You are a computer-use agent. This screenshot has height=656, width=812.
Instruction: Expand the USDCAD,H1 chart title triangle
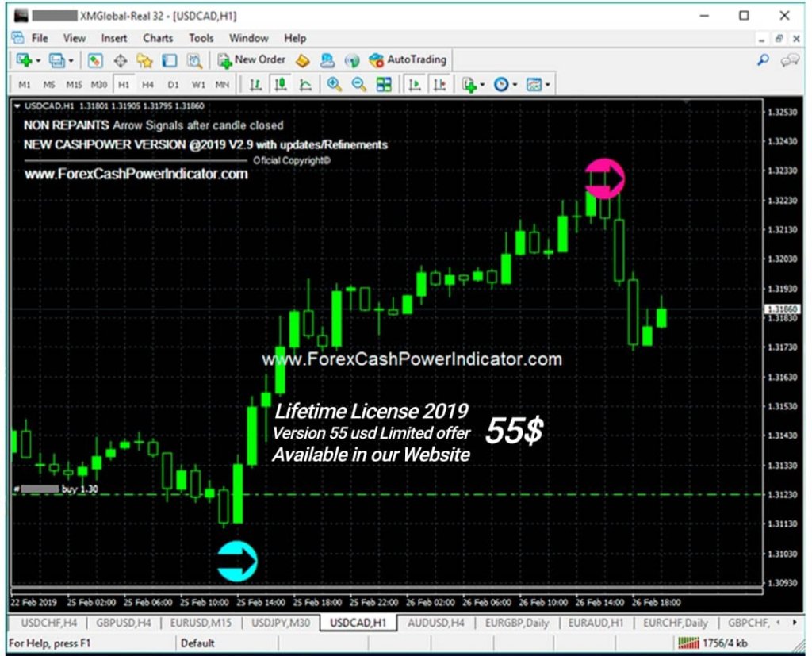[17, 106]
